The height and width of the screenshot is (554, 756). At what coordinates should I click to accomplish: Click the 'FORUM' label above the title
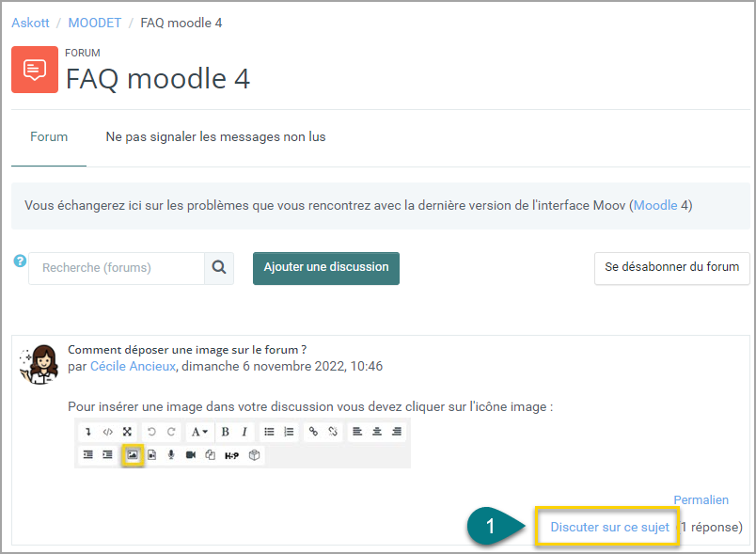(x=83, y=53)
